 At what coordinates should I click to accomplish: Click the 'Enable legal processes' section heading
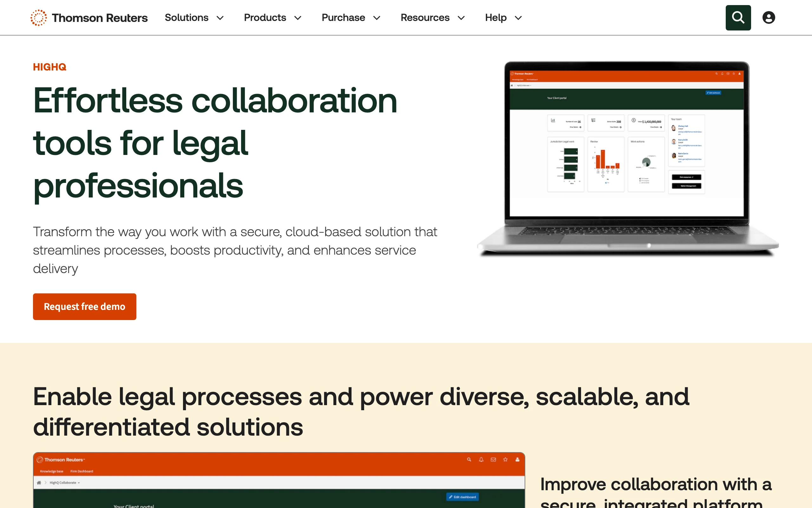(361, 412)
